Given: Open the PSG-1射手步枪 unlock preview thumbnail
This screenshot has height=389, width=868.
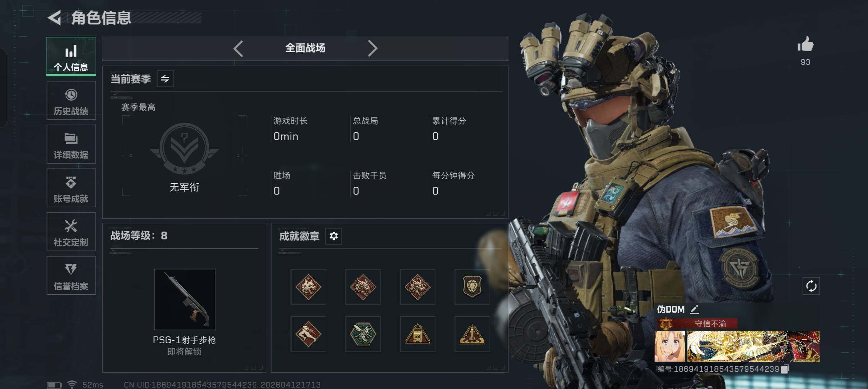Looking at the screenshot, I should pyautogui.click(x=185, y=299).
